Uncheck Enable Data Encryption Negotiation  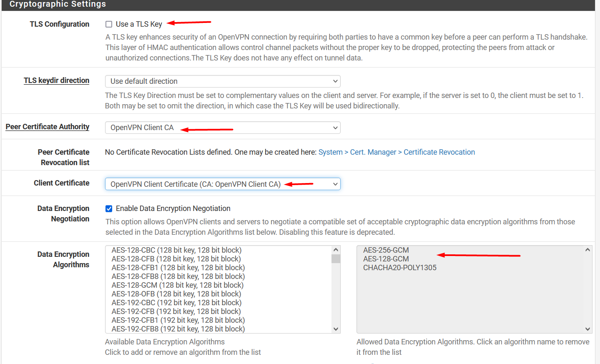pos(109,208)
